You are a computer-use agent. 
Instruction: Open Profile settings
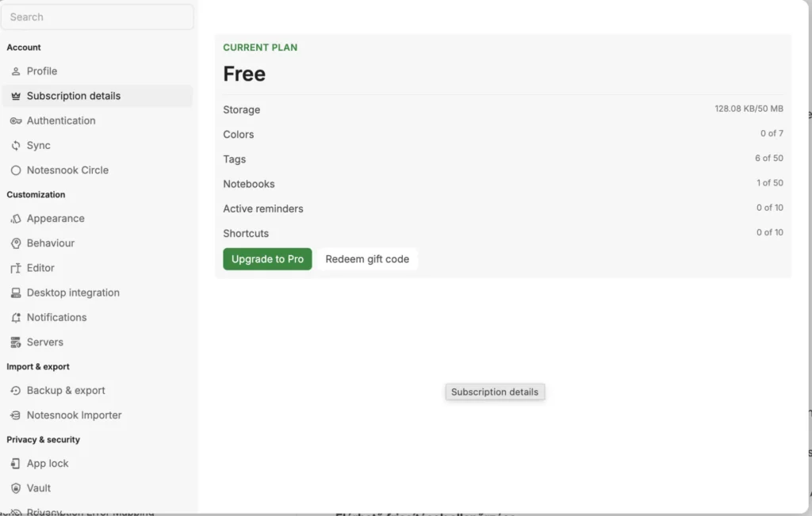pos(98,71)
